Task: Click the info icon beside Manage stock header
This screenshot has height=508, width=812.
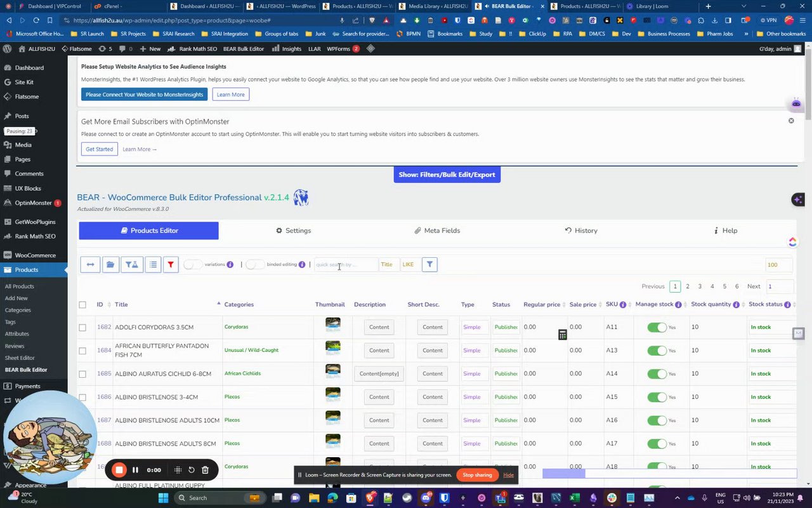Action: pos(678,305)
